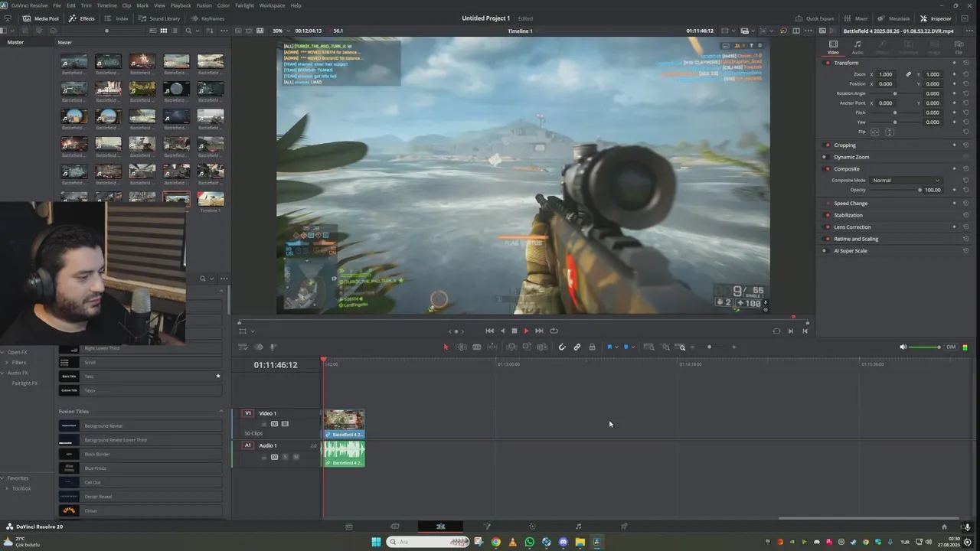This screenshot has width=980, height=551.
Task: Click the monitor volume slider
Action: [x=926, y=347]
